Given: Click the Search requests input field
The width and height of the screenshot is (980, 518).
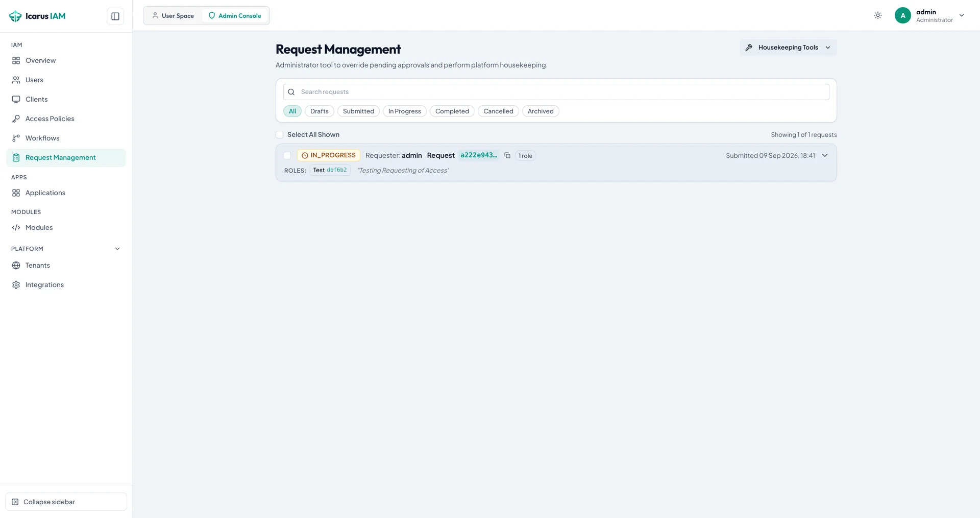Looking at the screenshot, I should pyautogui.click(x=556, y=92).
